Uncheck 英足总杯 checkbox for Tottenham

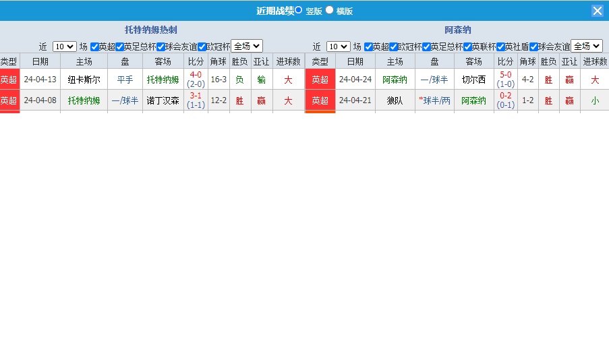(x=119, y=47)
